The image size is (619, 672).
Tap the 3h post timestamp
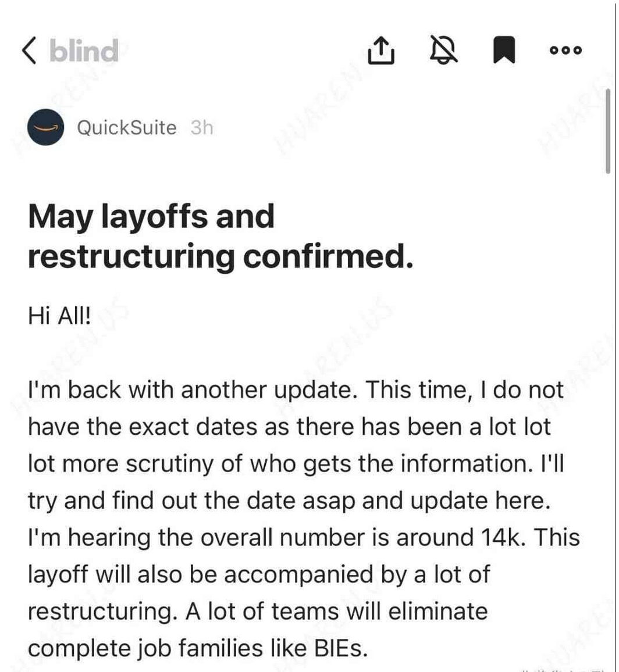[202, 127]
